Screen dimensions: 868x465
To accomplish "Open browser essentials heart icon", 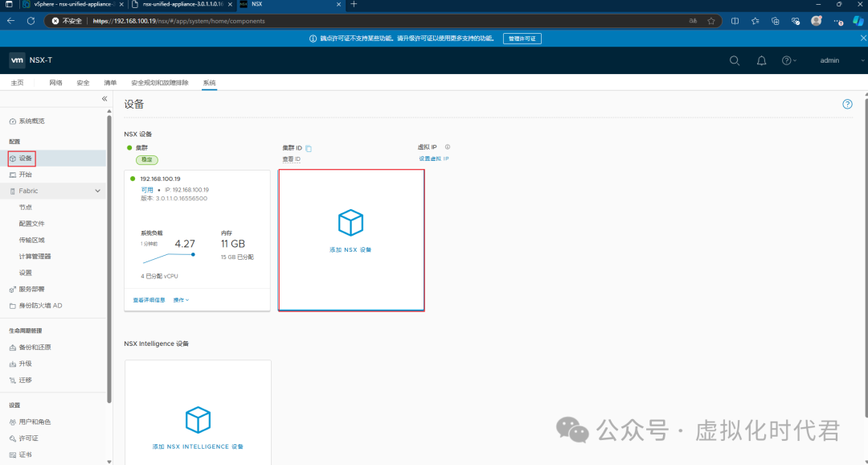I will 796,21.
